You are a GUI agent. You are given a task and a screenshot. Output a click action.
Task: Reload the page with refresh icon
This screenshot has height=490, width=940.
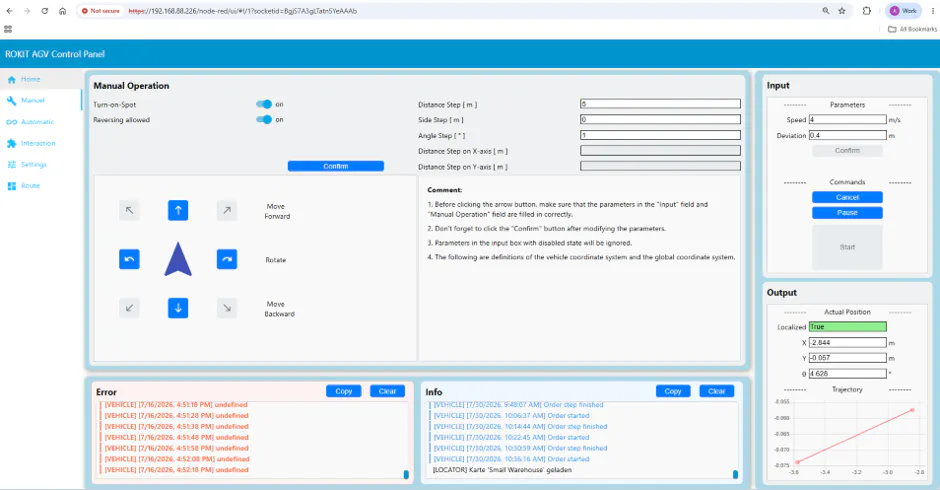(x=44, y=11)
